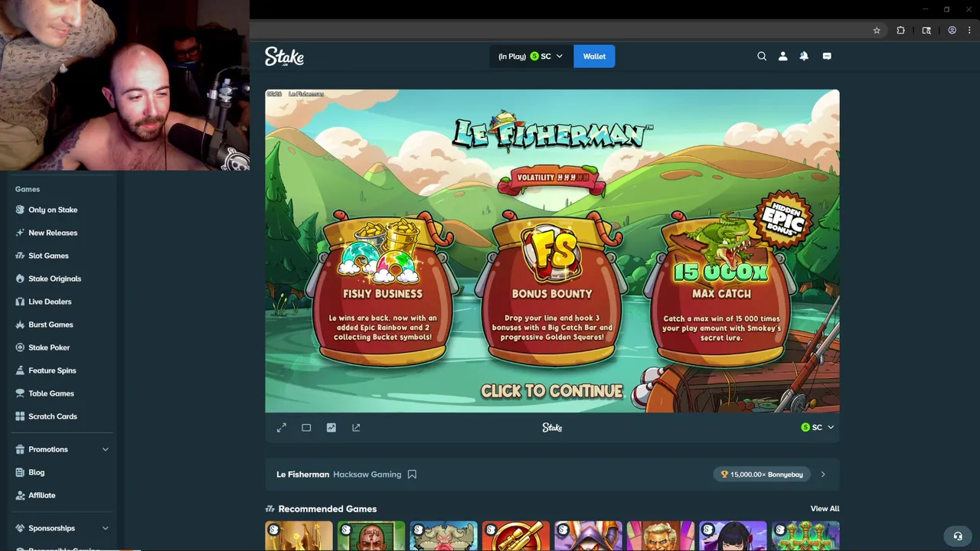Image resolution: width=980 pixels, height=551 pixels.
Task: Click the Stake logo in header
Action: click(x=284, y=57)
